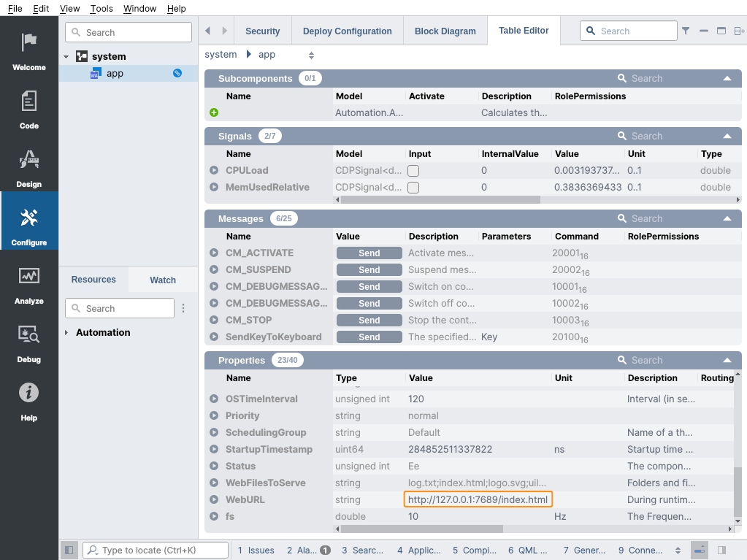Expand the Automation resource tree item

coord(66,333)
